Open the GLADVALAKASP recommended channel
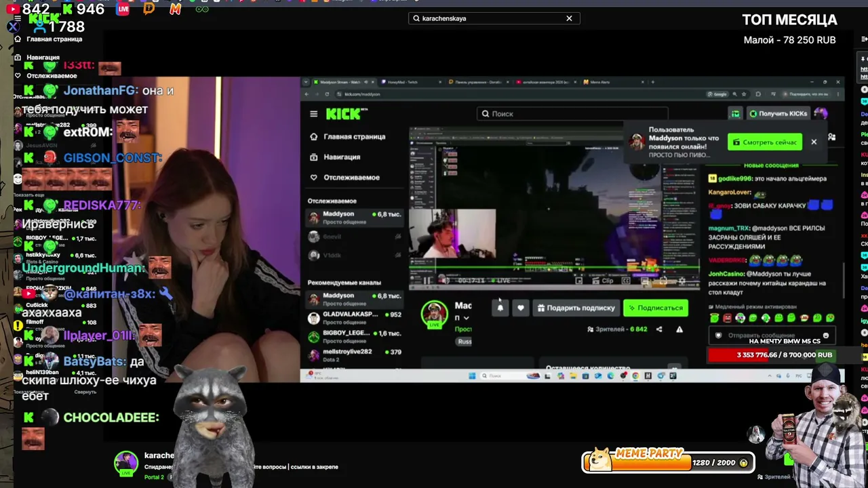The height and width of the screenshot is (488, 868). point(354,318)
